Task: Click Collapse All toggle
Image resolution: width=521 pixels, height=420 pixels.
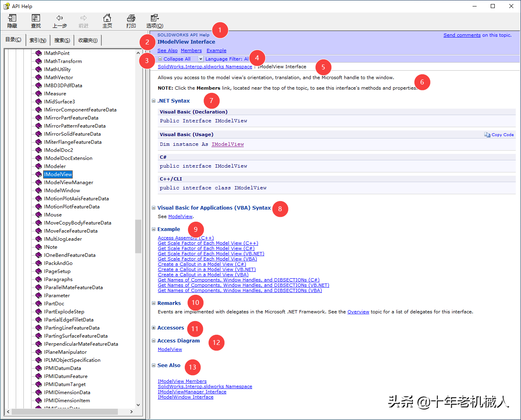Action: [174, 59]
